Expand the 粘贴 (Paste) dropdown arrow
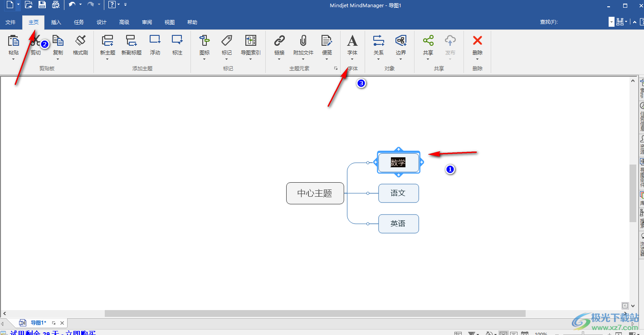 point(14,59)
